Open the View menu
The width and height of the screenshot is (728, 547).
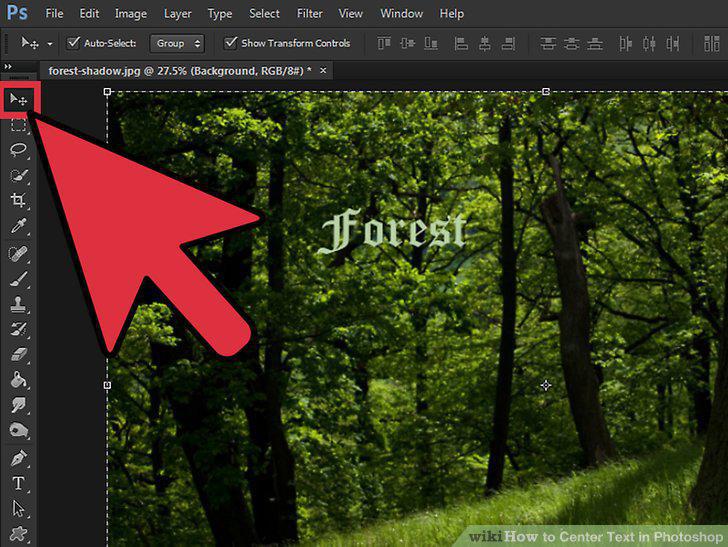point(350,13)
